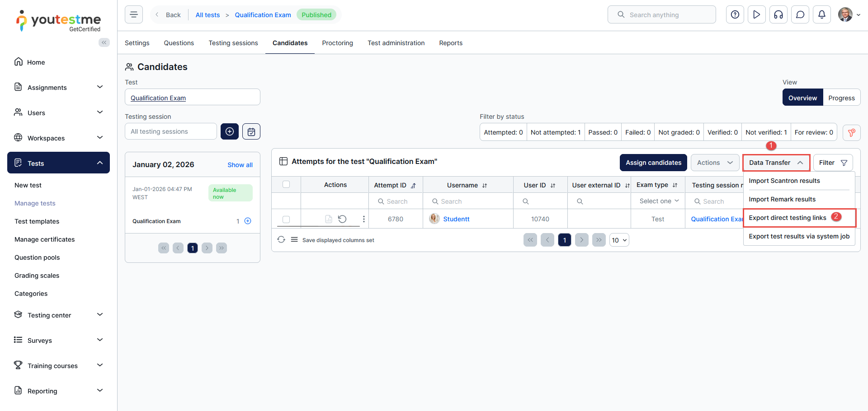This screenshot has width=868, height=411.
Task: Open the Actions dropdown
Action: [715, 163]
